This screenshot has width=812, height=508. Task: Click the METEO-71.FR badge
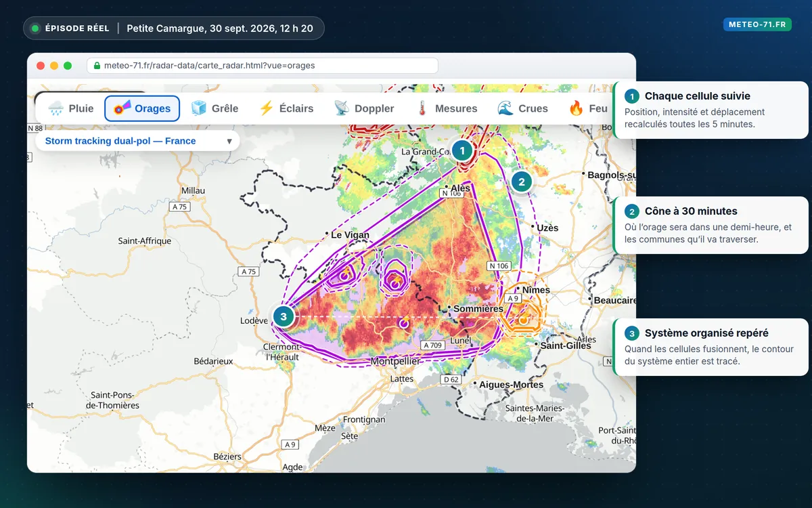(x=757, y=24)
